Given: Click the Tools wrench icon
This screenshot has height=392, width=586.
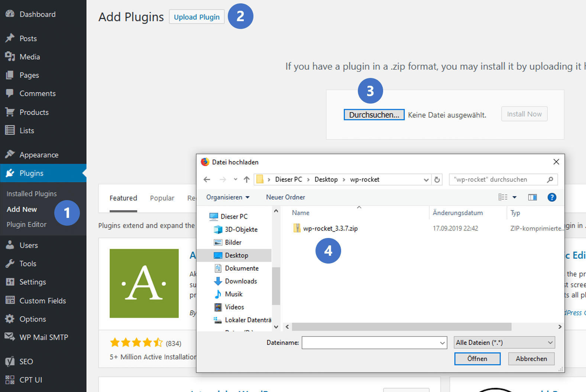Looking at the screenshot, I should pyautogui.click(x=10, y=264).
